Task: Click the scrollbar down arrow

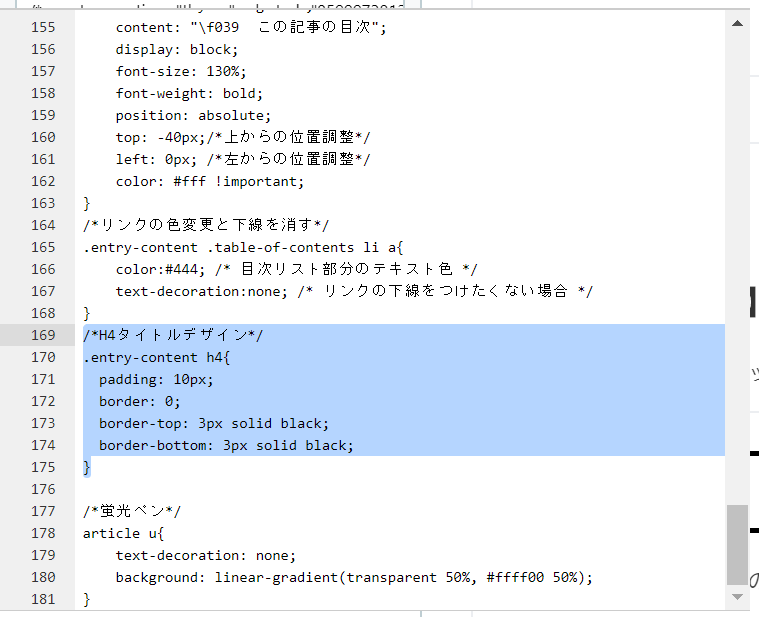Action: tap(737, 597)
